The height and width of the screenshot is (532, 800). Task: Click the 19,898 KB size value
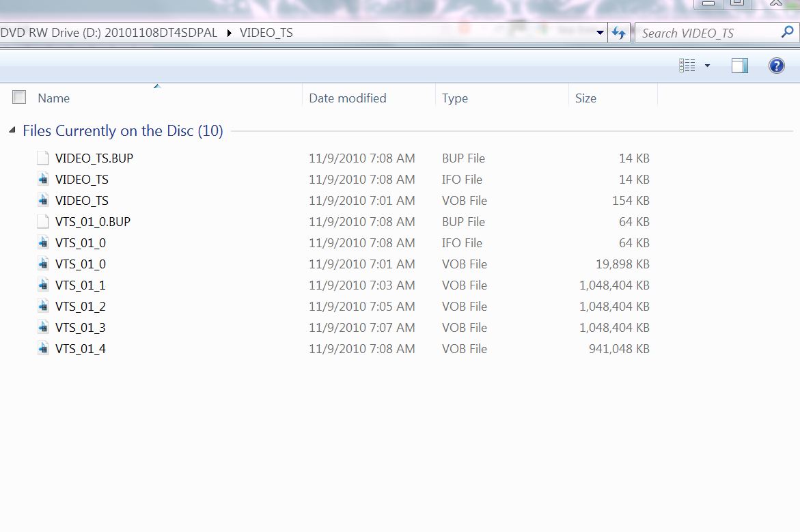point(622,264)
